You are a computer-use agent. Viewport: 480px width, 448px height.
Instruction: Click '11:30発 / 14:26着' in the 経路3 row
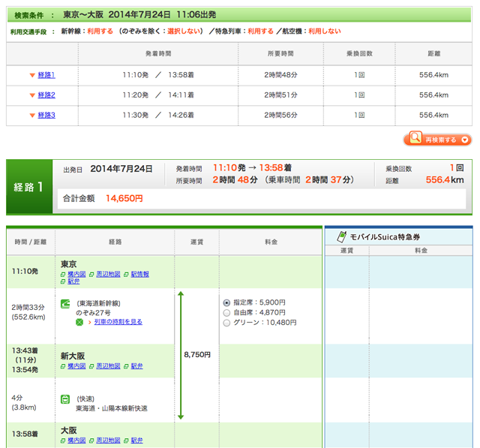[x=158, y=116]
